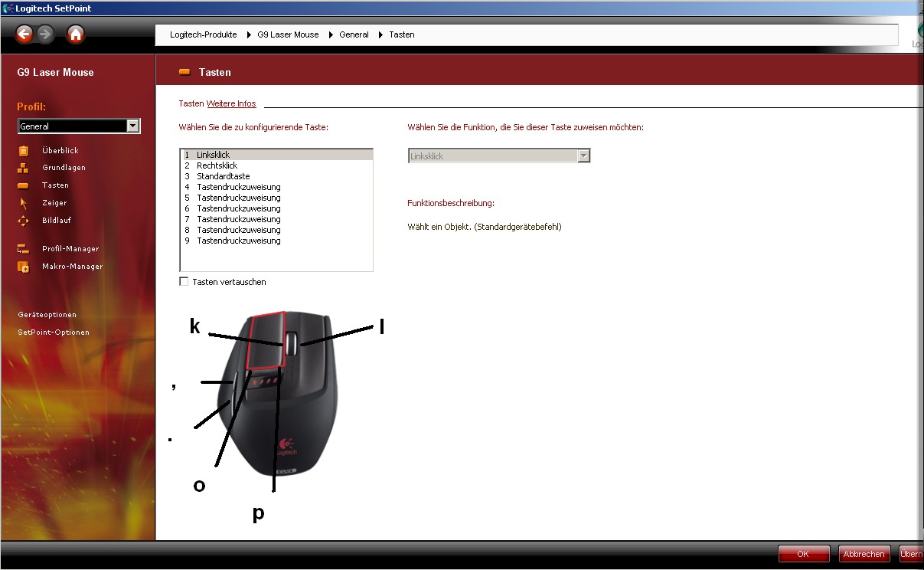Click the Bildlauf label in sidebar
The height and width of the screenshot is (570, 924).
pos(57,221)
